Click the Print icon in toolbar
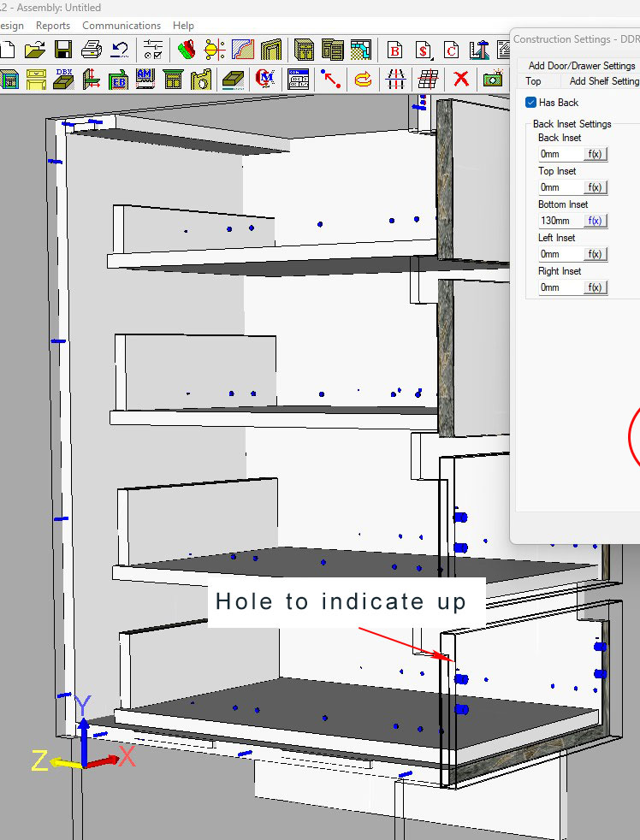 click(92, 50)
